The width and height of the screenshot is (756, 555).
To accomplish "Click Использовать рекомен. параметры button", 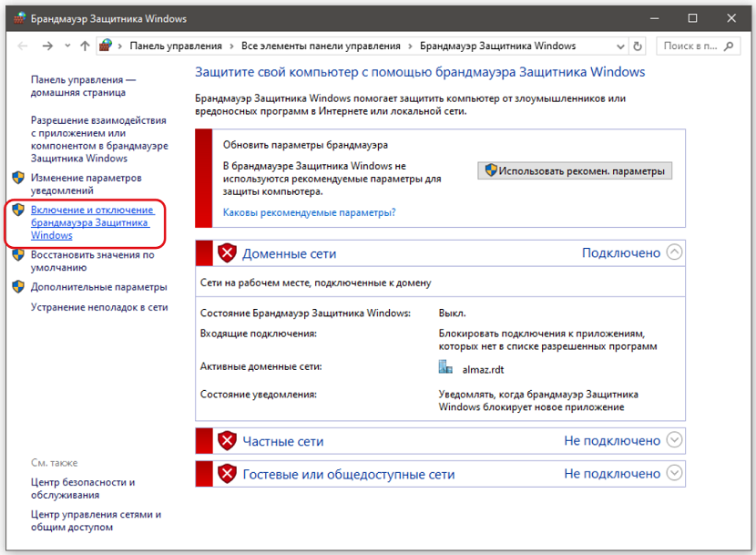I will pyautogui.click(x=574, y=170).
